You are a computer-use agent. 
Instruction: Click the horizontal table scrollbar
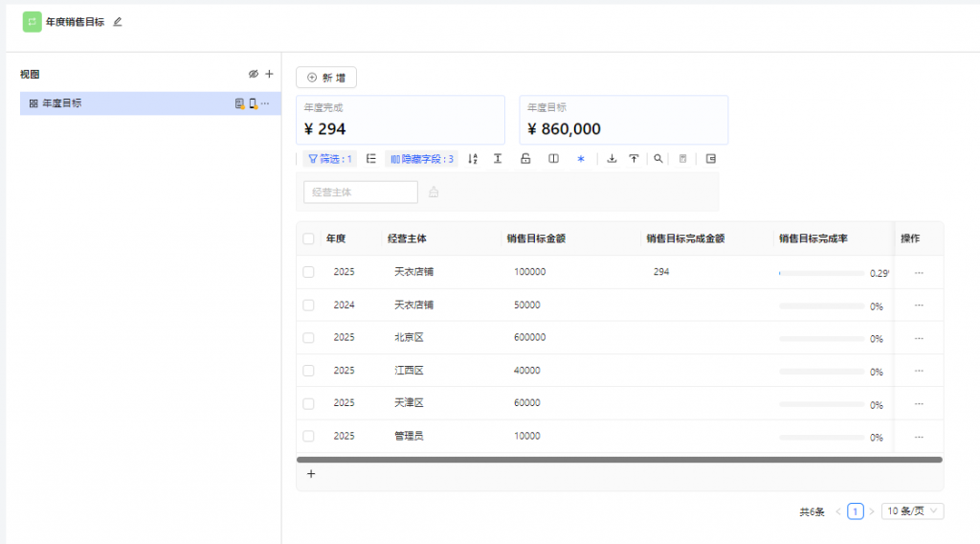619,460
